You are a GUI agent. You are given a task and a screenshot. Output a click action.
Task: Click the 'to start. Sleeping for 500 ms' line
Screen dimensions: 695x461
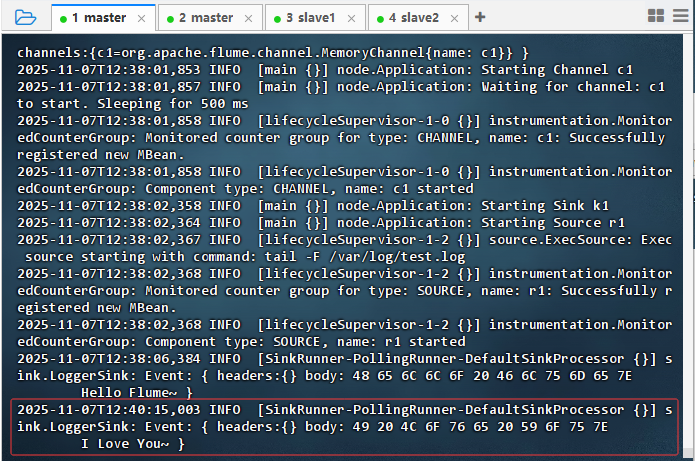133,104
